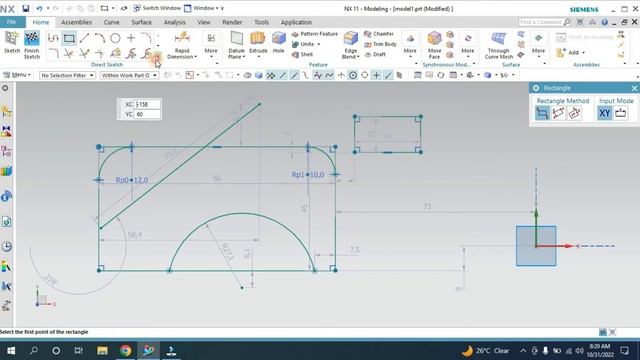Switch to the Analysis tab
The height and width of the screenshot is (360, 640).
pos(174,22)
